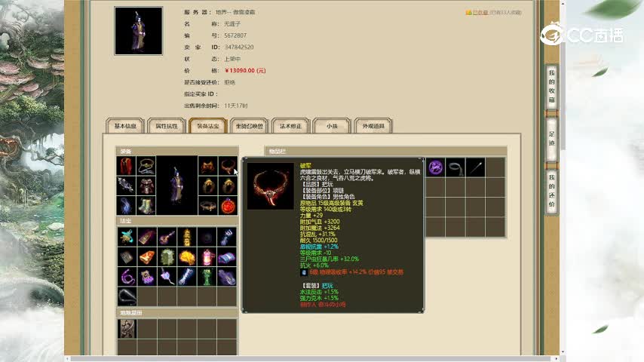This screenshot has height=362, width=644.
Task: Select the rope necklace equipment icon
Action: (x=146, y=166)
